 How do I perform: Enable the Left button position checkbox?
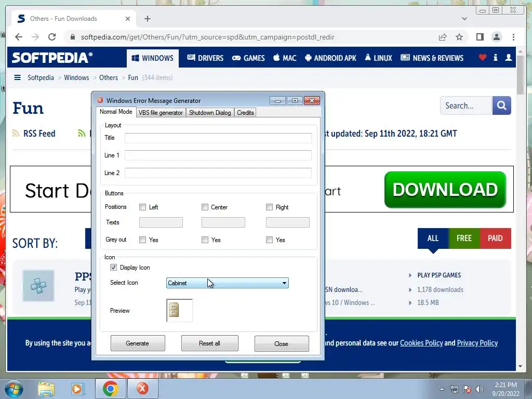[x=142, y=207]
